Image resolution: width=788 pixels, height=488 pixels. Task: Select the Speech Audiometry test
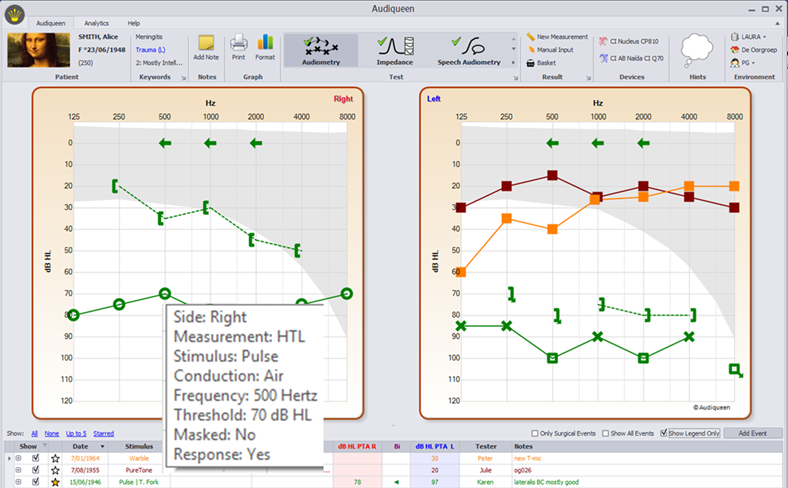pos(469,51)
